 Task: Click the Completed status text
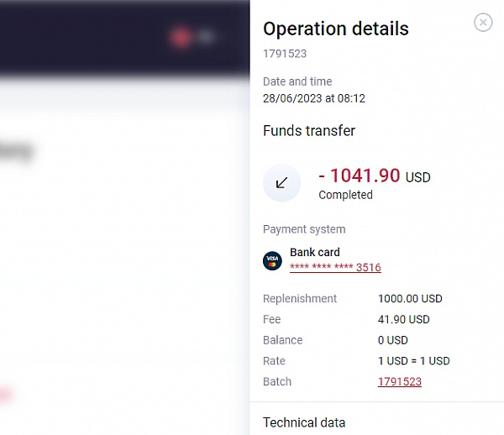point(345,195)
